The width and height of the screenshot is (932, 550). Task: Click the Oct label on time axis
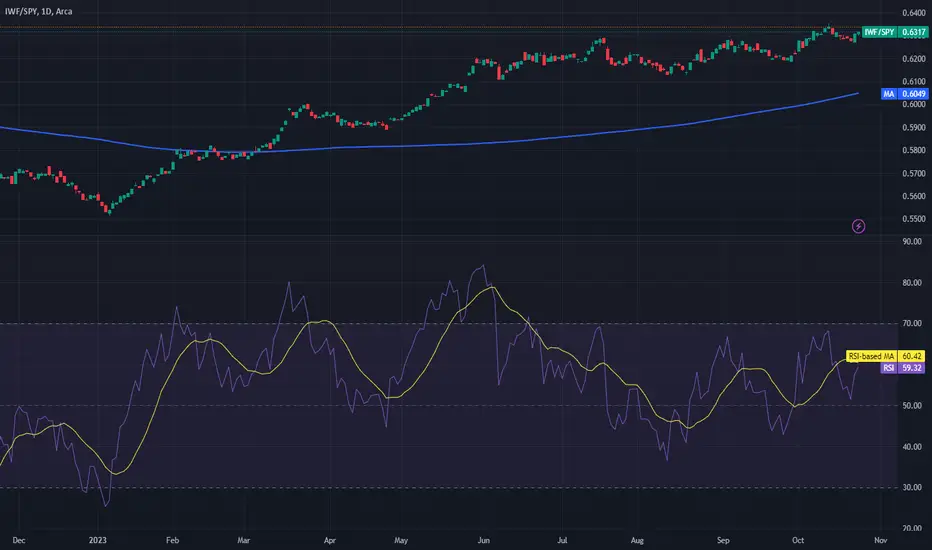[x=798, y=540]
